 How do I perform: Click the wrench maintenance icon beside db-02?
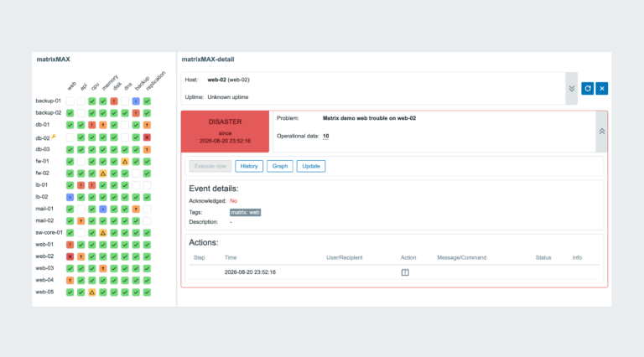pos(54,137)
